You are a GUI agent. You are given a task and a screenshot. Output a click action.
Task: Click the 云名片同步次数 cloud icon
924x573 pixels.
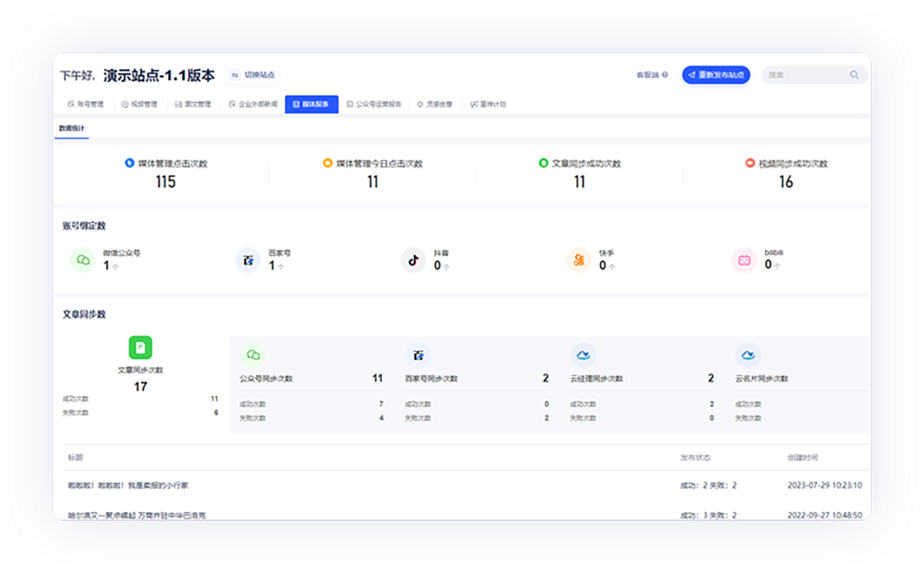[x=748, y=355]
